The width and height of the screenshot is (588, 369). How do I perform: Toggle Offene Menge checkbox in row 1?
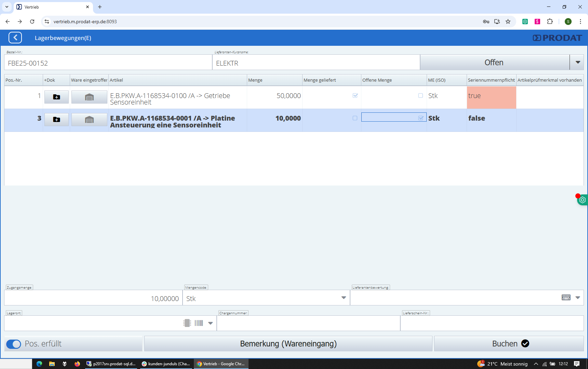[x=420, y=96]
